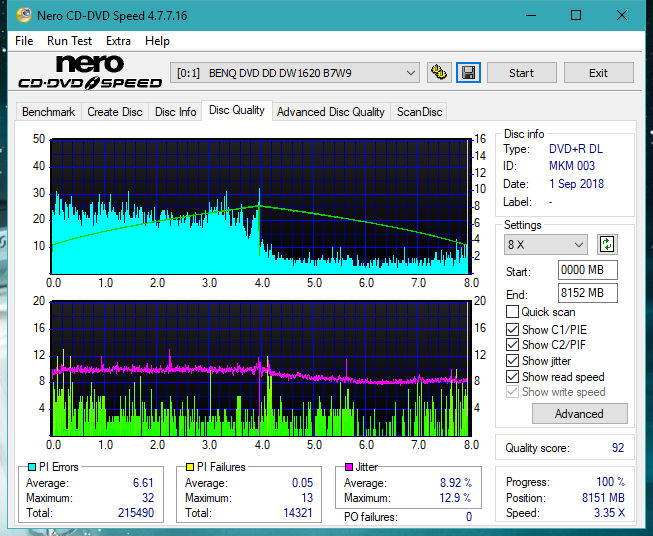Click PI Errors maximum 32
Viewport: 653px width, 536px height.
point(148,498)
